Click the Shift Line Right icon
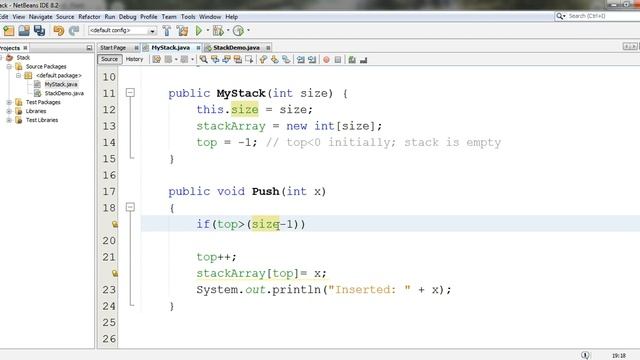 click(x=312, y=60)
